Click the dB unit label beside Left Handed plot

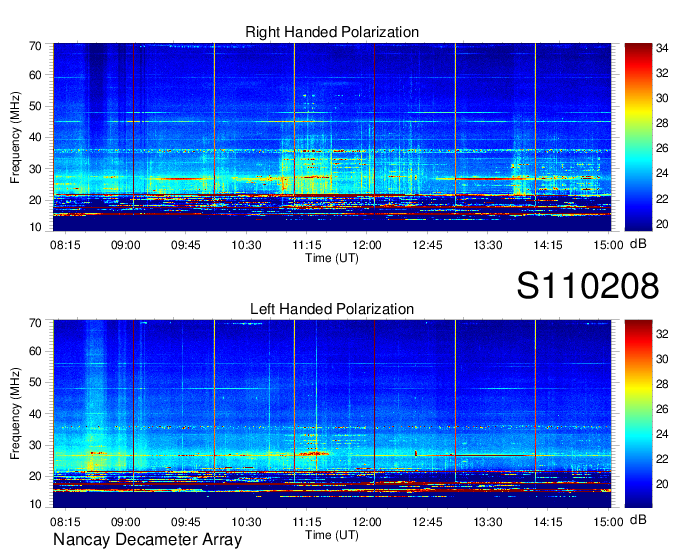pyautogui.click(x=638, y=519)
